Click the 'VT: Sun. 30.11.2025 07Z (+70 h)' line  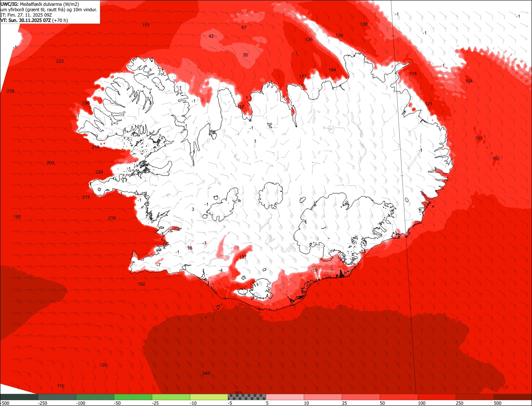tap(34, 20)
